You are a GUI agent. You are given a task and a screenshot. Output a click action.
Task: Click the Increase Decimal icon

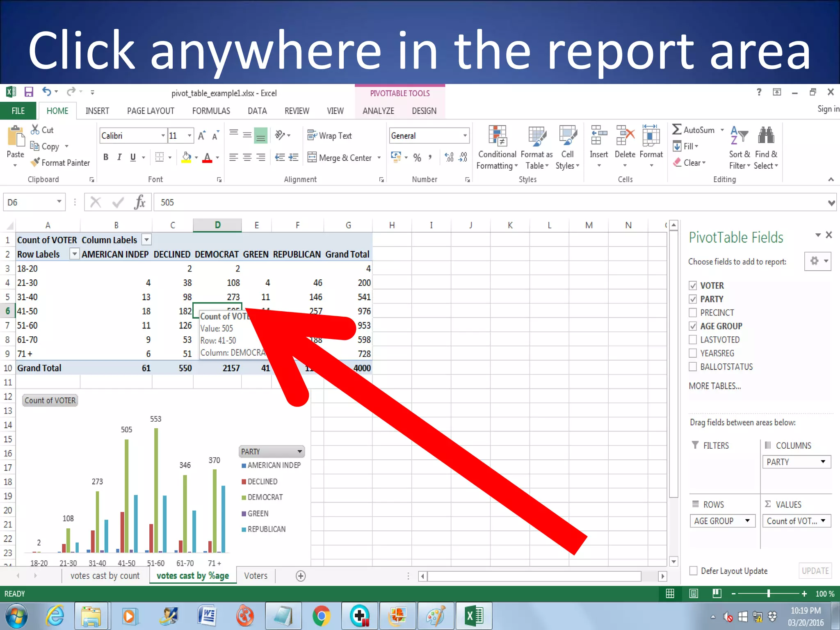[x=449, y=157]
